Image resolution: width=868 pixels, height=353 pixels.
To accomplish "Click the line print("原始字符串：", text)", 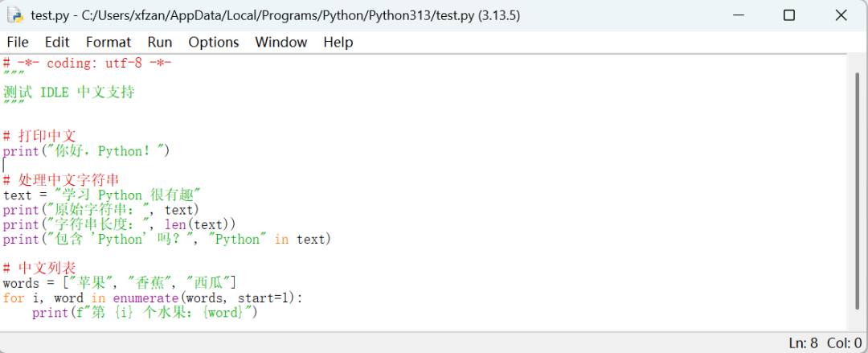I will point(100,210).
